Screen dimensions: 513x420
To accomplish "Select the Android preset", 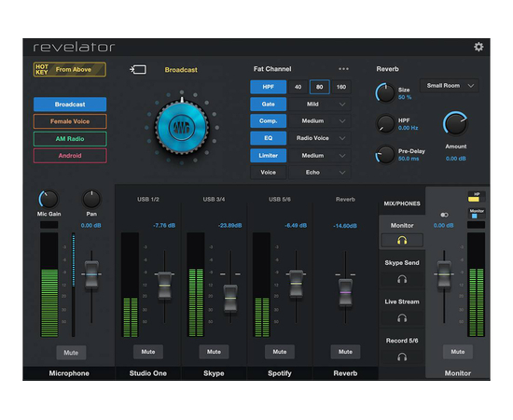I will [x=70, y=156].
